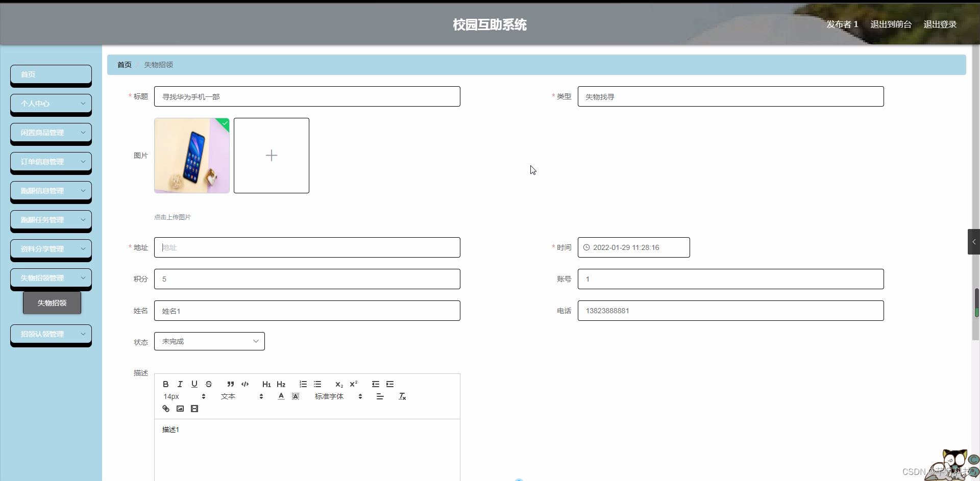Open the 状态 dropdown showing 未完成
Screen dimensions: 980x481
[209, 341]
